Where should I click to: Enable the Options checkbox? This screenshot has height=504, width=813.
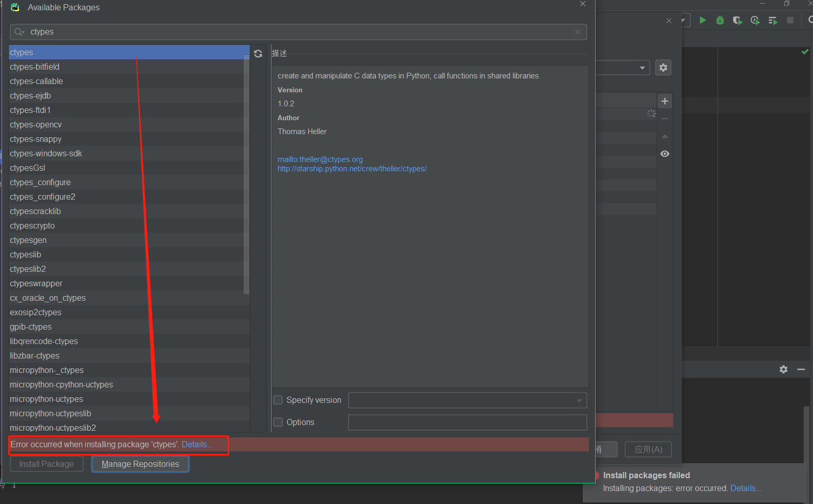coord(278,422)
